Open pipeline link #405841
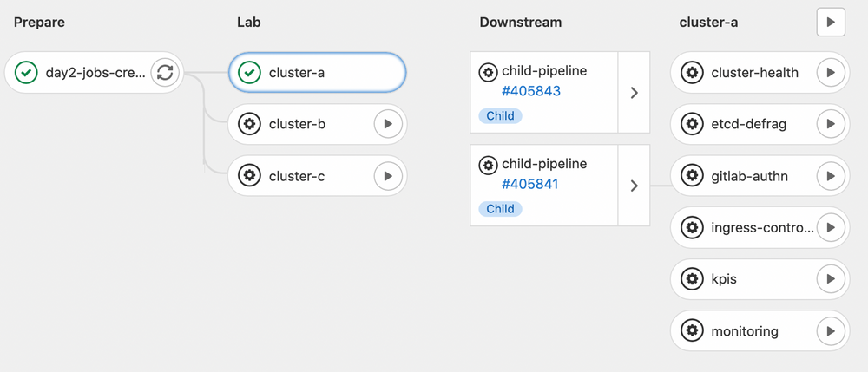 click(529, 184)
